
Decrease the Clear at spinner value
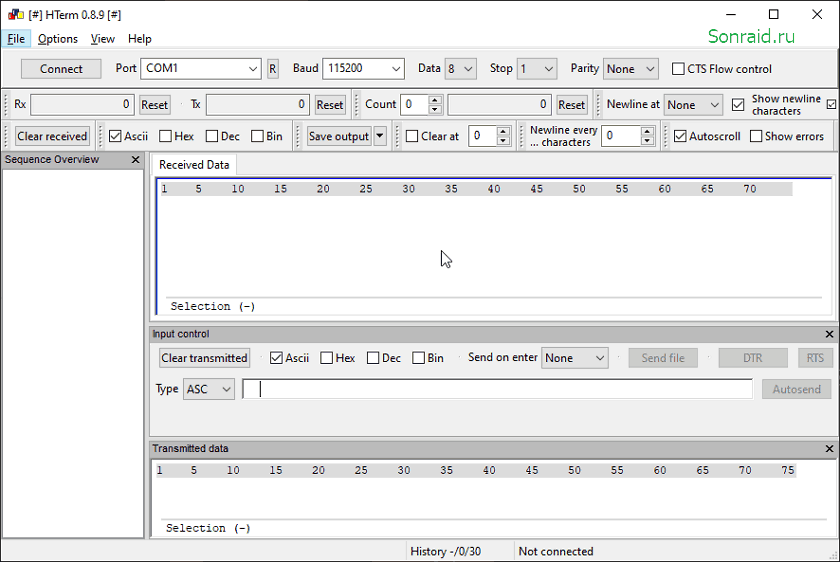coord(503,141)
